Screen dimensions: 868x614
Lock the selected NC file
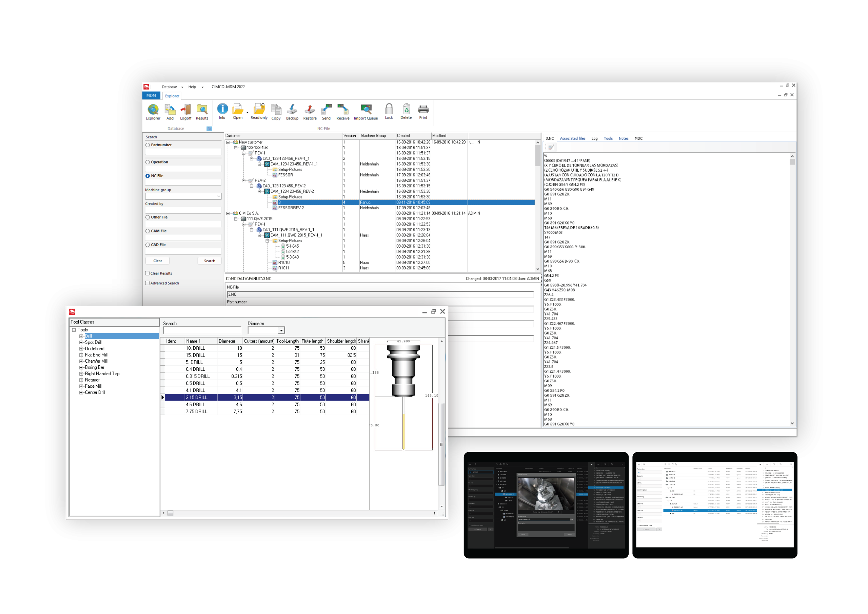pyautogui.click(x=389, y=112)
